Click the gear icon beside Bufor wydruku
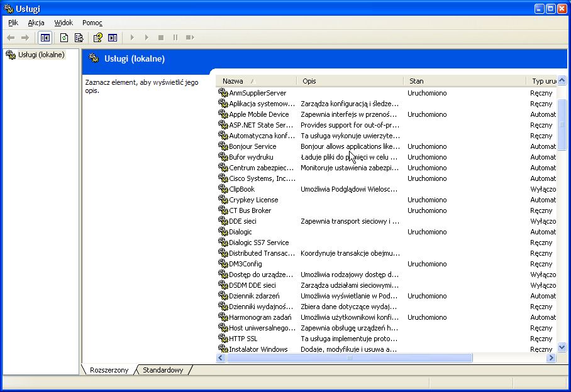 coord(223,156)
